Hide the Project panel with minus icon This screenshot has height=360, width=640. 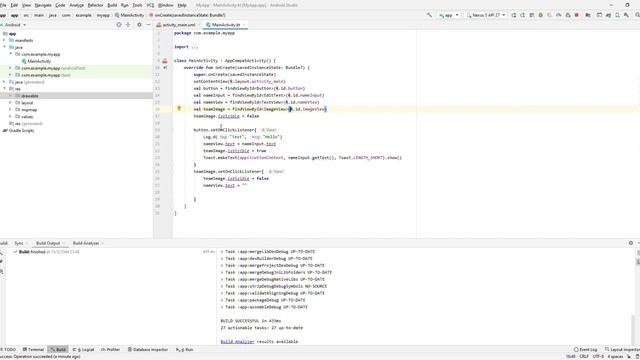pyautogui.click(x=148, y=25)
